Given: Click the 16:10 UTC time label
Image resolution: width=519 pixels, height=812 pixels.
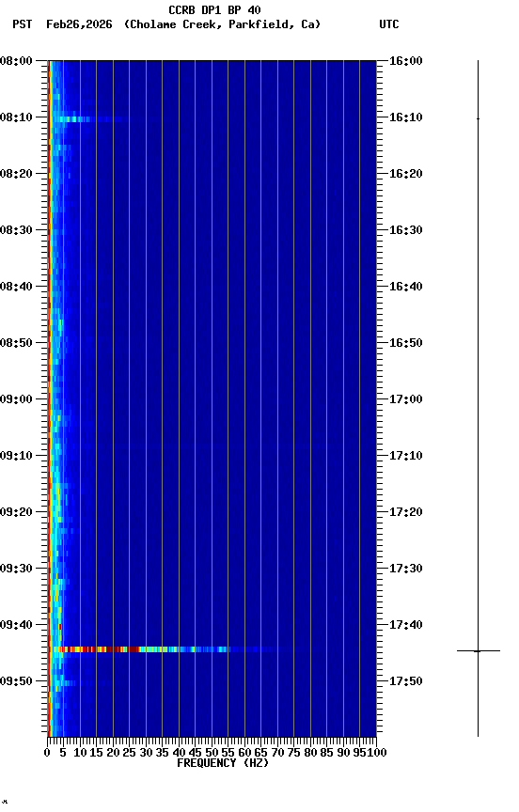Looking at the screenshot, I should pyautogui.click(x=406, y=117).
